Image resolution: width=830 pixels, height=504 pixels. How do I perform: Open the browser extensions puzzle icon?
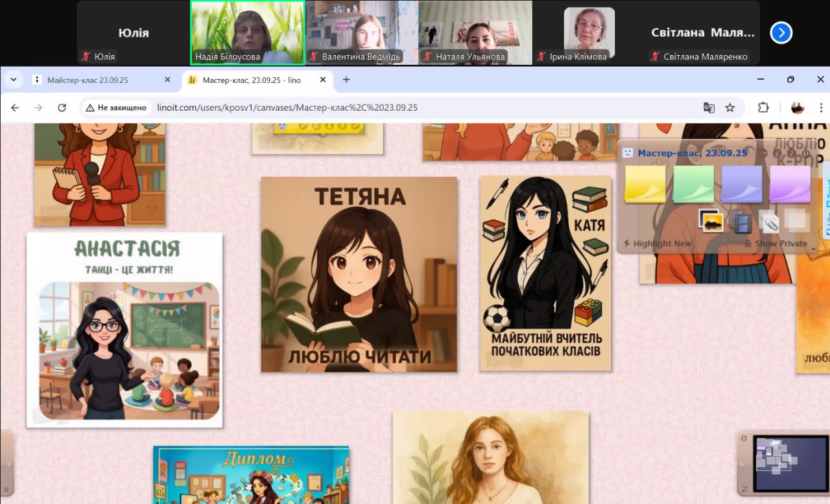click(x=763, y=108)
